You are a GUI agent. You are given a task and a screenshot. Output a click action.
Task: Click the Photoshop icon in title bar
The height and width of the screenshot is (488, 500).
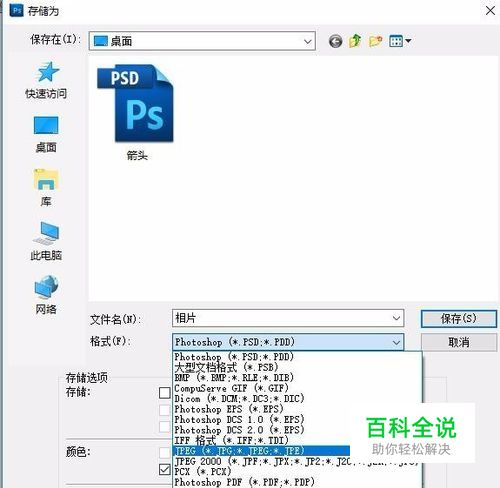[16, 11]
